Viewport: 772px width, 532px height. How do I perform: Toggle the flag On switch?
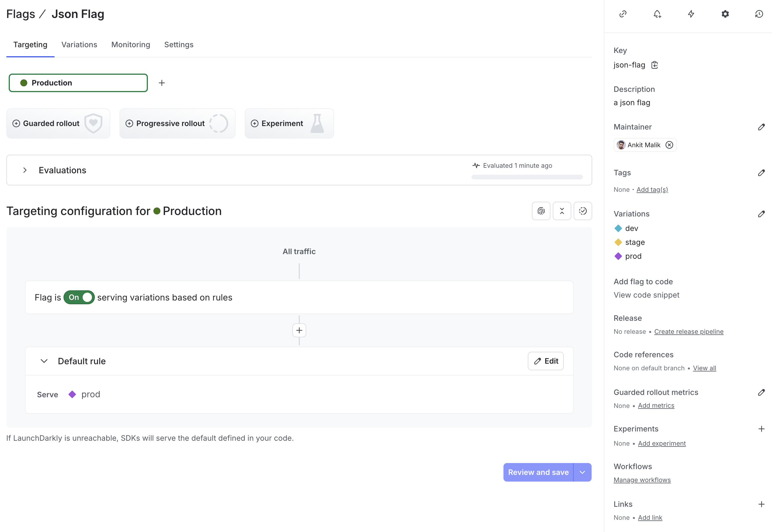tap(79, 297)
